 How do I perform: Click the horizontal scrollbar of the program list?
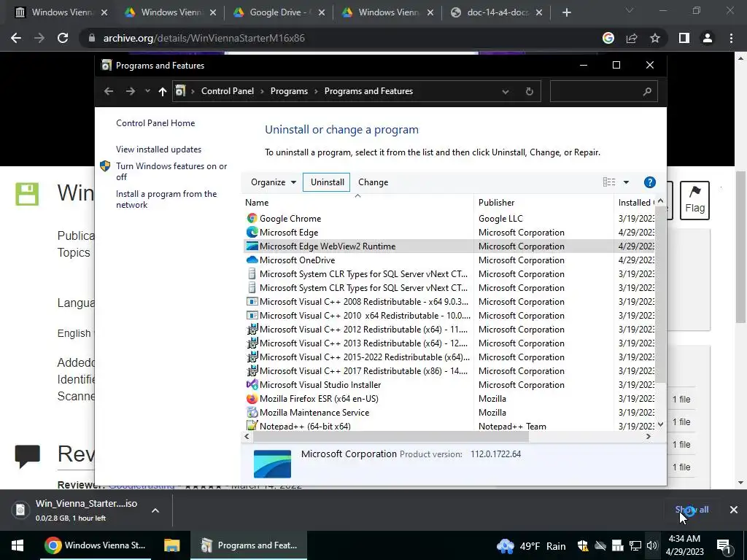(390, 436)
